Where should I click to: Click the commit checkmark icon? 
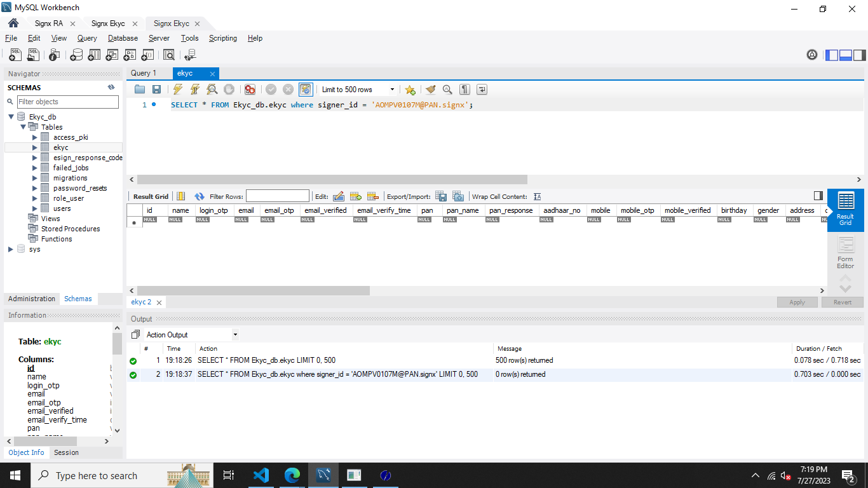click(271, 90)
